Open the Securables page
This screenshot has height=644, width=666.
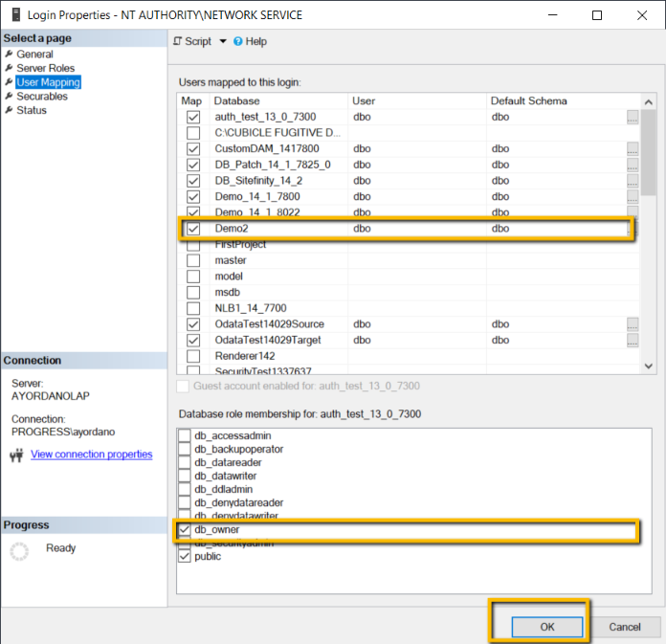pos(42,97)
